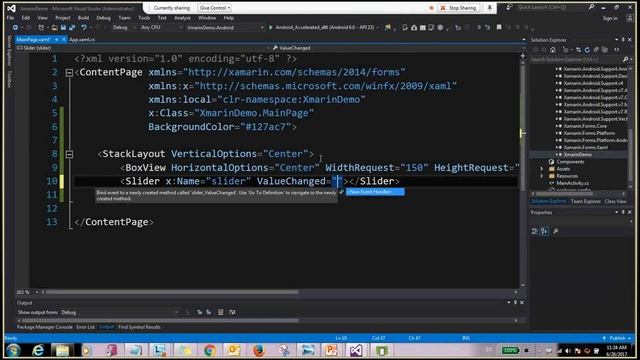Switch to Package Manager Console tab
This screenshot has width=640, height=360.
44,327
